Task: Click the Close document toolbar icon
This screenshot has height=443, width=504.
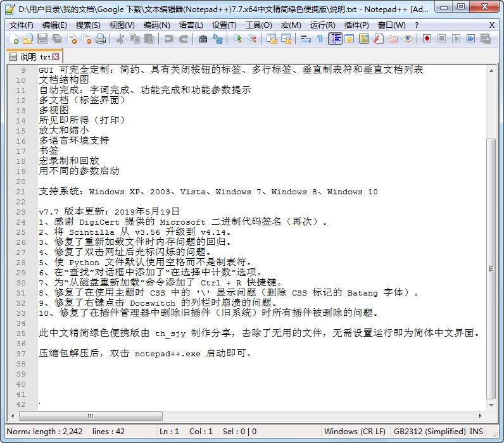Action: tap(72, 39)
